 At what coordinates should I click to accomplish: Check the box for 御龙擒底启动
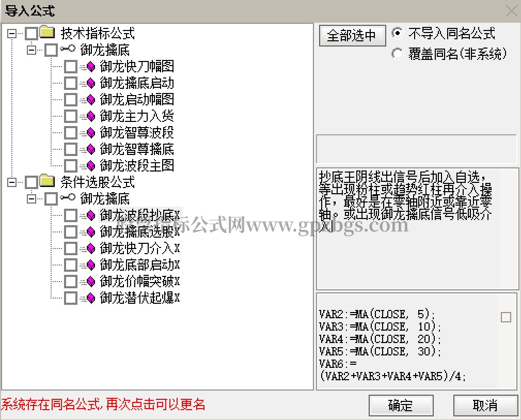(71, 83)
